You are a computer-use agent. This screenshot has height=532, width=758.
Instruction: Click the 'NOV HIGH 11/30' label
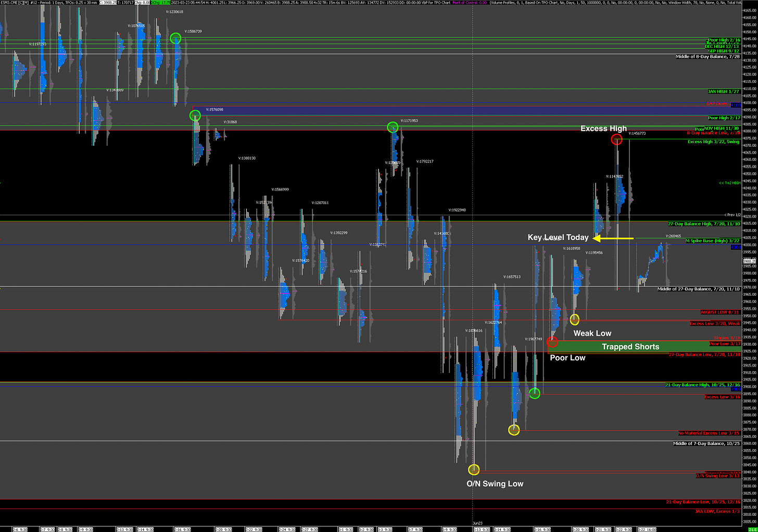tap(721, 129)
